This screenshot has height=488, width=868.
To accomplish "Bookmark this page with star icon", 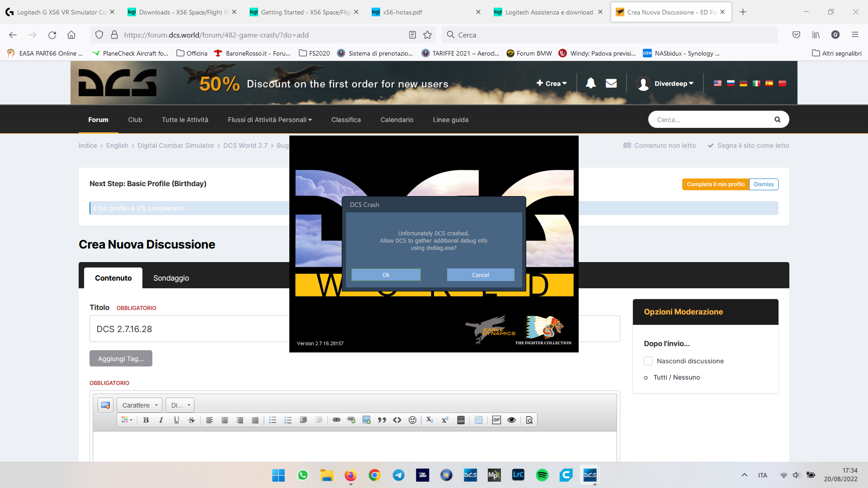I will coord(428,35).
